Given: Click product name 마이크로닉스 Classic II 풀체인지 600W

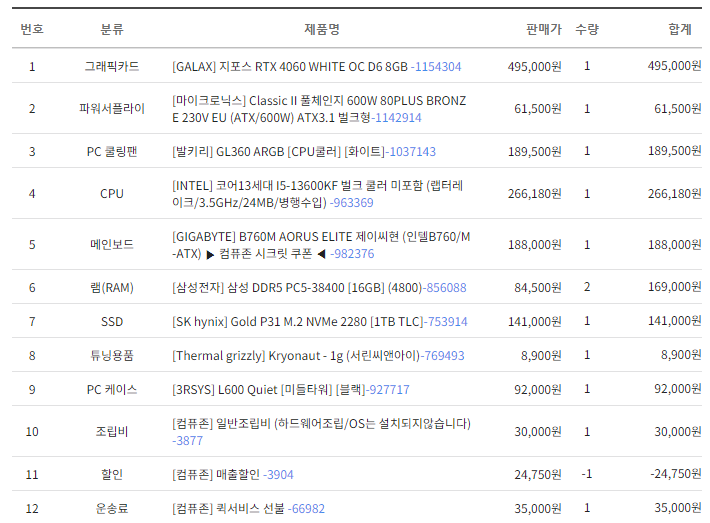Looking at the screenshot, I should click(x=319, y=109).
